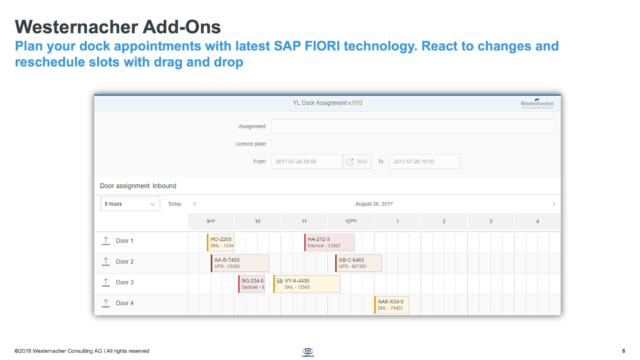Click the YL Door Assignment v.010 title
The height and width of the screenshot is (360, 640).
tap(327, 103)
